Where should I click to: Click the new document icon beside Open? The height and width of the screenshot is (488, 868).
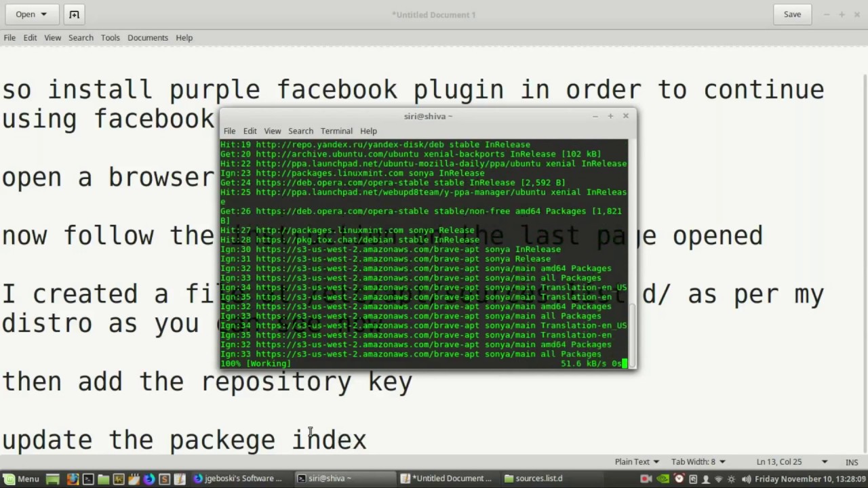tap(75, 14)
